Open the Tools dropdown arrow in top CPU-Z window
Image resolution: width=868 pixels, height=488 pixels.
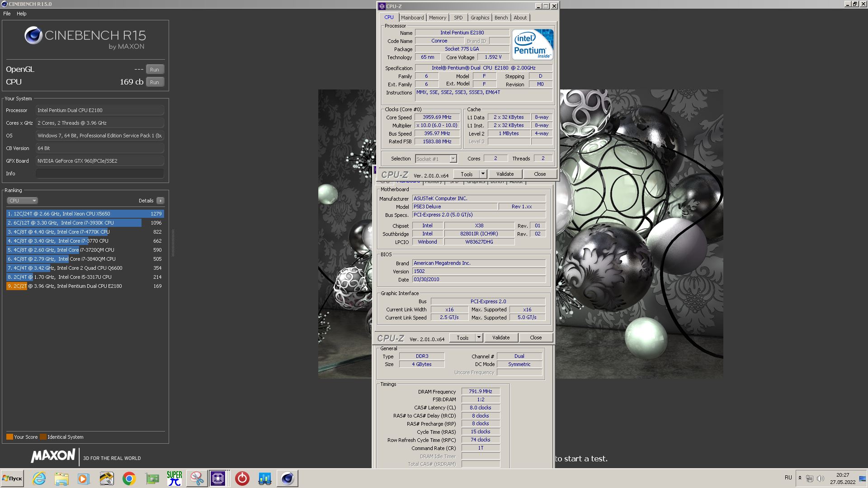coord(483,174)
